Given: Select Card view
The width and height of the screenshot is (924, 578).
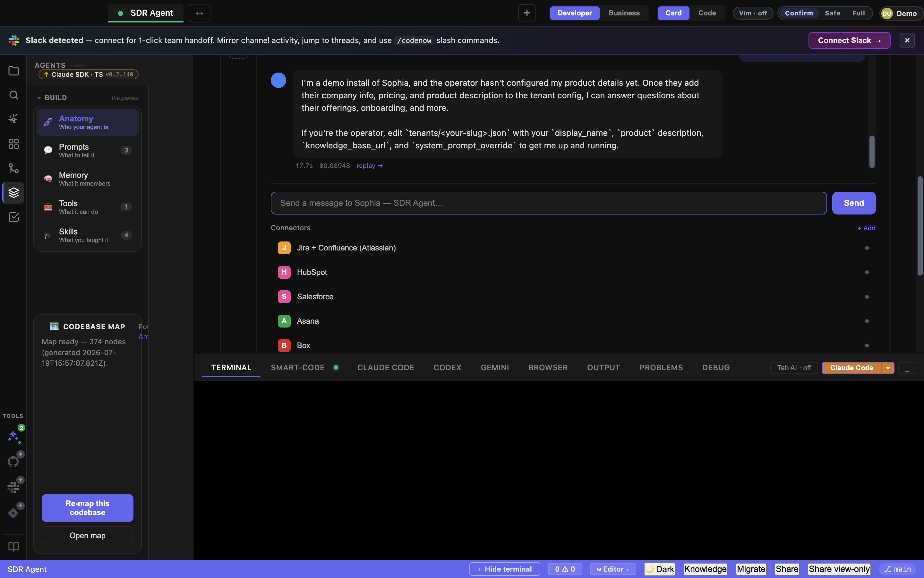Looking at the screenshot, I should point(673,13).
